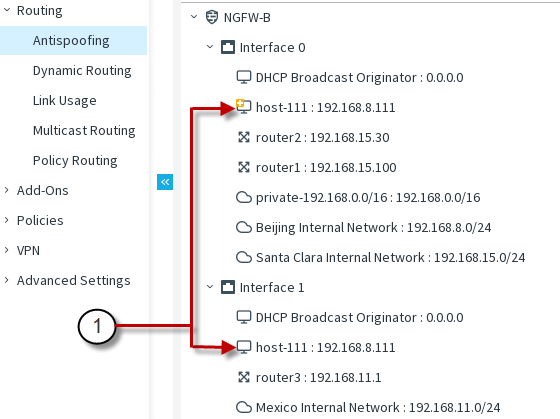Image resolution: width=560 pixels, height=419 pixels.
Task: Open the Policy Routing page
Action: click(75, 161)
